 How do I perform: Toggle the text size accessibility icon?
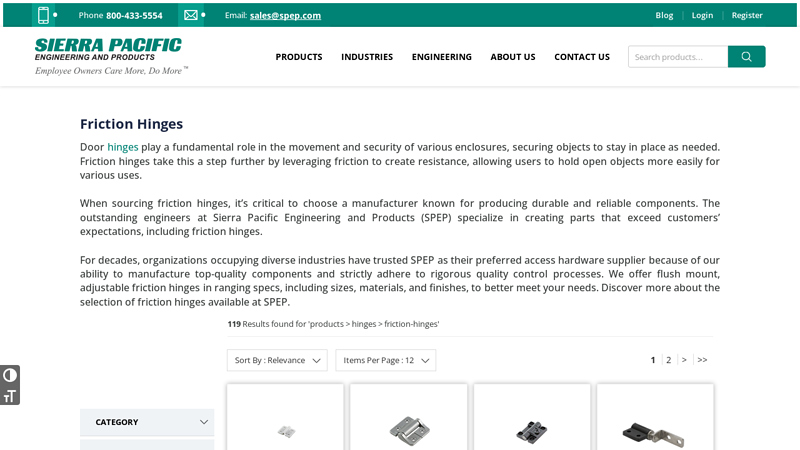tap(10, 395)
